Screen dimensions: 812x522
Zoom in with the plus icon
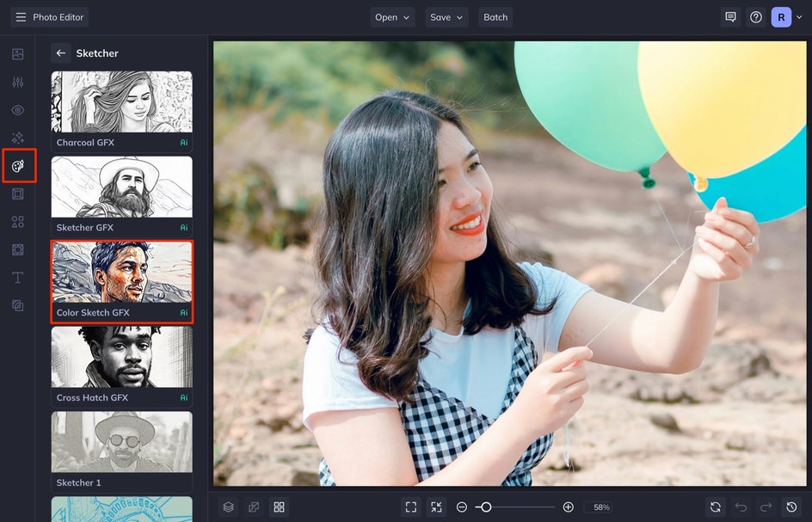pos(568,507)
